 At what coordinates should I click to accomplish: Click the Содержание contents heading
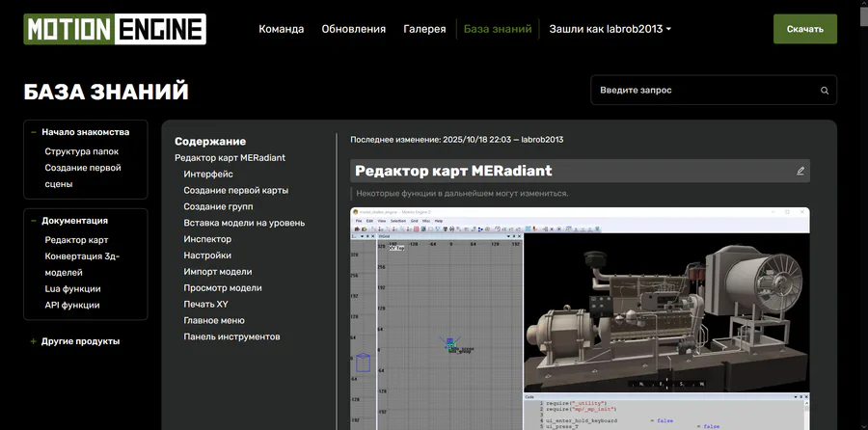click(x=210, y=141)
